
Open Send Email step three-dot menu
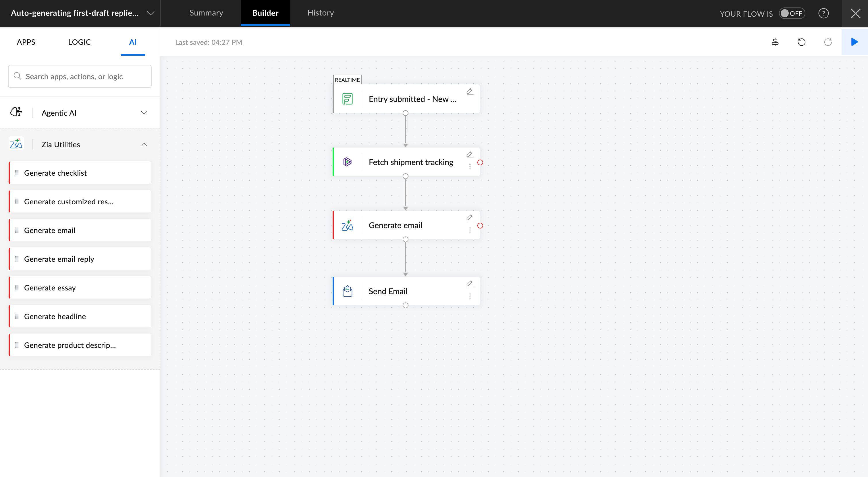pyautogui.click(x=470, y=296)
